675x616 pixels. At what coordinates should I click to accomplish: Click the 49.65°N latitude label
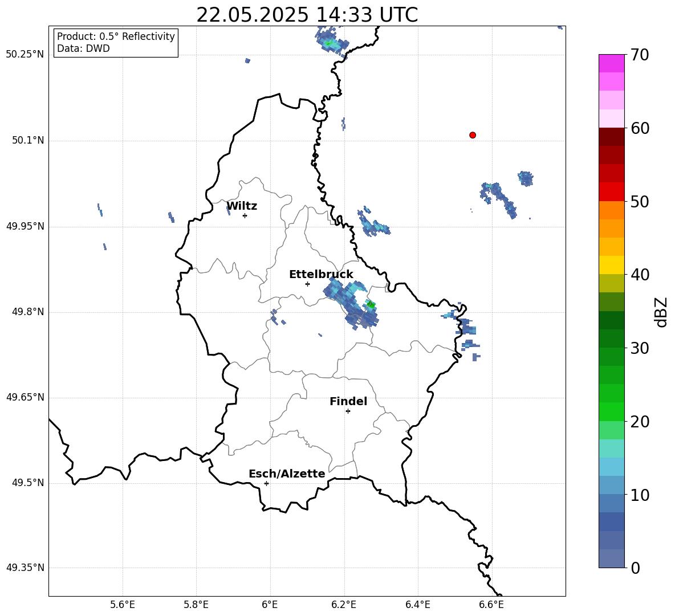25,397
